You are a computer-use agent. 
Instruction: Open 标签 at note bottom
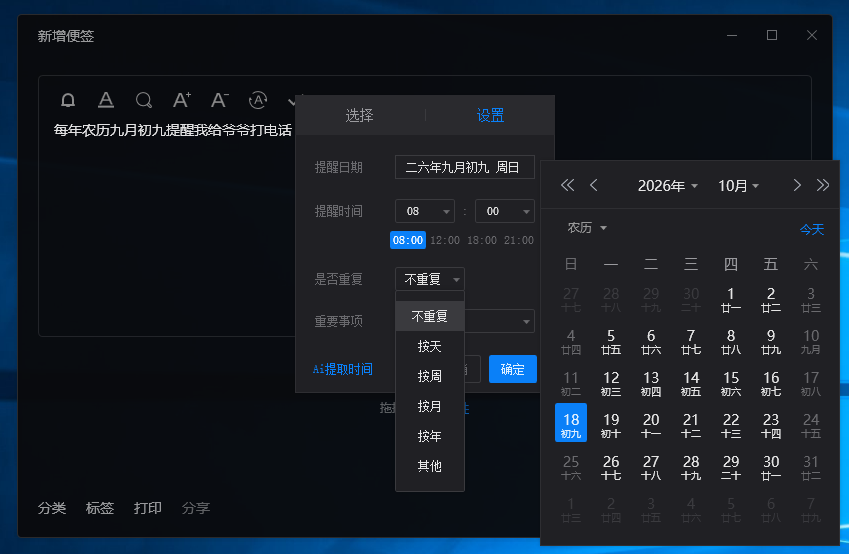tap(100, 508)
